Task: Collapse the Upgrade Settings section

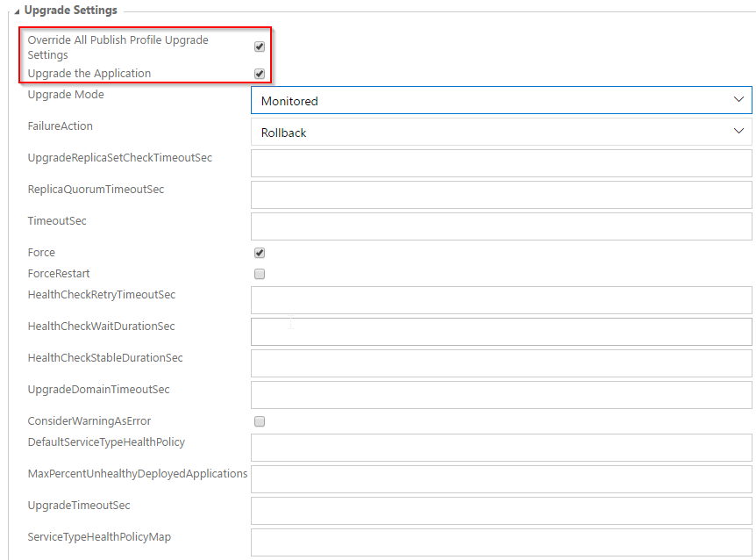Action: tap(17, 11)
